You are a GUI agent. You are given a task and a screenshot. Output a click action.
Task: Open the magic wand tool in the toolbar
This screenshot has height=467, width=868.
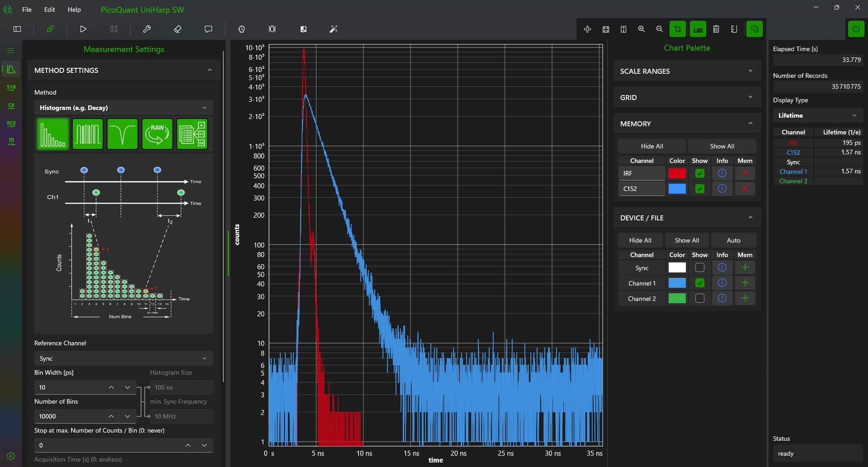coord(334,29)
